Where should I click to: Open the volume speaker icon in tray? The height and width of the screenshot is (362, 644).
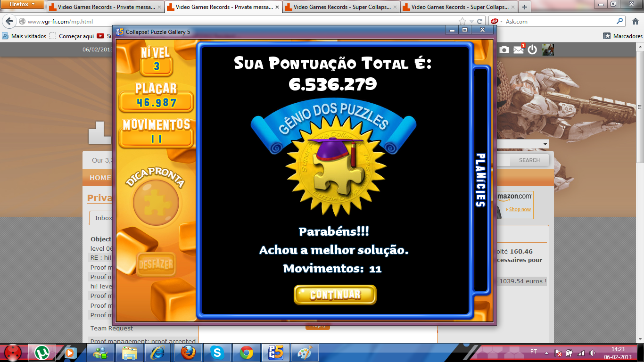[593, 353]
